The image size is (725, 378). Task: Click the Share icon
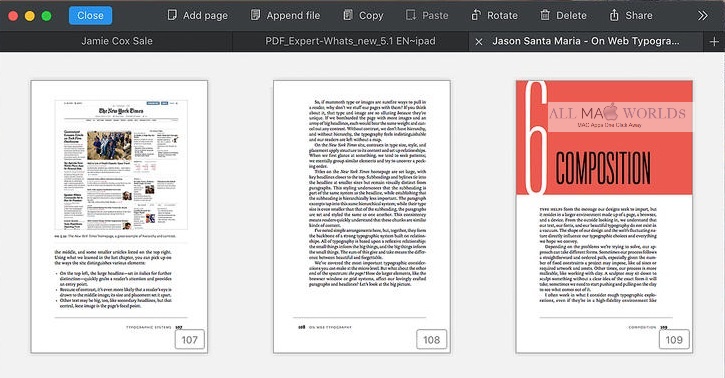tap(614, 15)
